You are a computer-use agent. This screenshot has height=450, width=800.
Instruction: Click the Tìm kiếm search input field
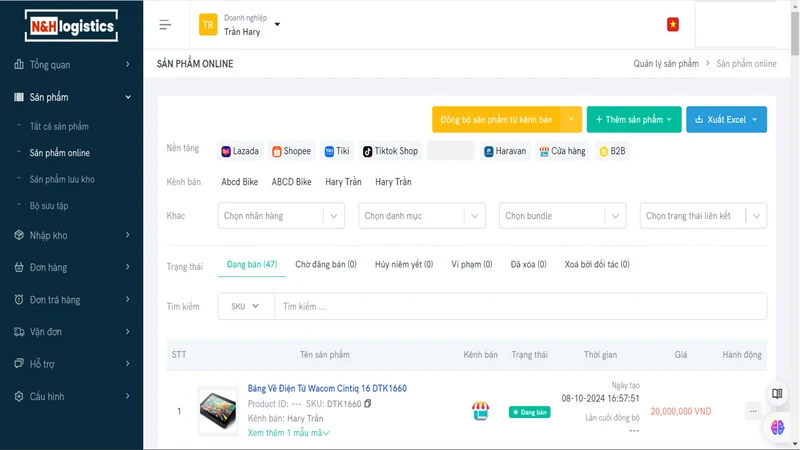[x=520, y=306]
